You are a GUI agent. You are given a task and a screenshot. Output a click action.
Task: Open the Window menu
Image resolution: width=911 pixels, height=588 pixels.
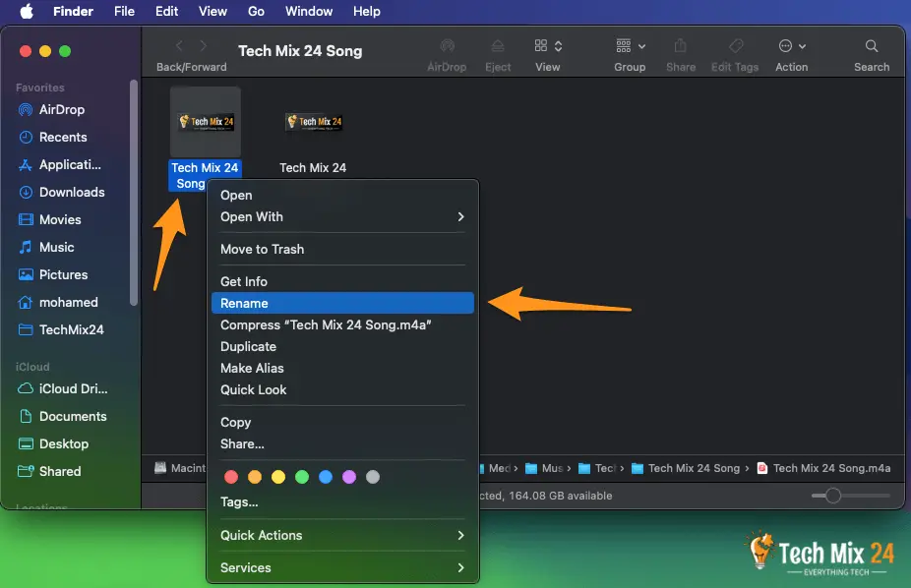click(309, 11)
